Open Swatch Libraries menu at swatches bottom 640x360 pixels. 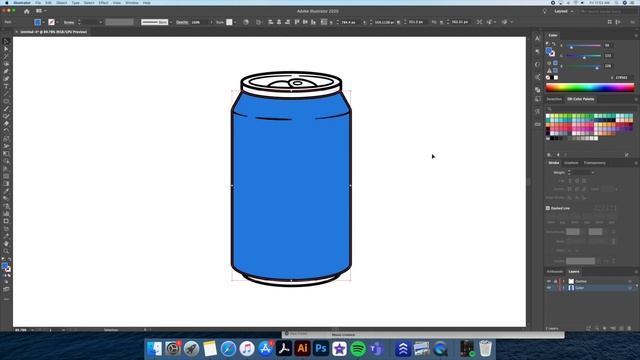coord(549,155)
